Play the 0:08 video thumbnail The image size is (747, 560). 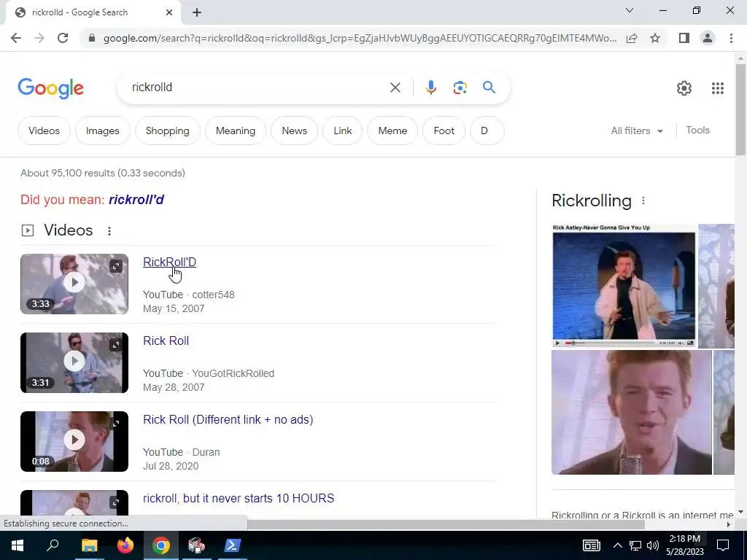(x=74, y=441)
